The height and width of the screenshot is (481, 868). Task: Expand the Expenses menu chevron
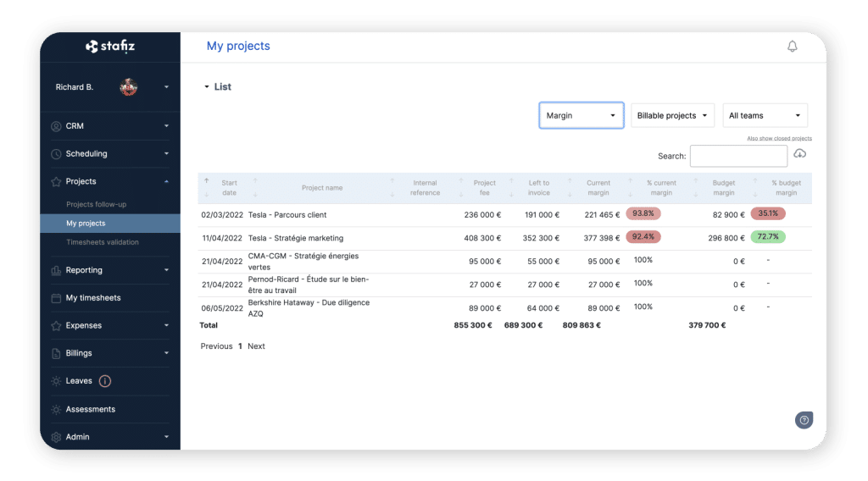[x=166, y=326]
